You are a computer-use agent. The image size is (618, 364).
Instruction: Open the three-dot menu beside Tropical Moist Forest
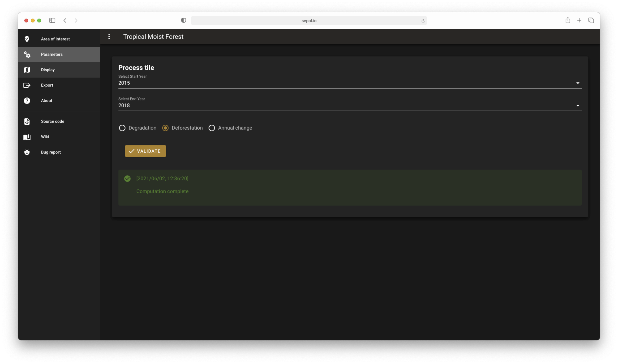(109, 37)
